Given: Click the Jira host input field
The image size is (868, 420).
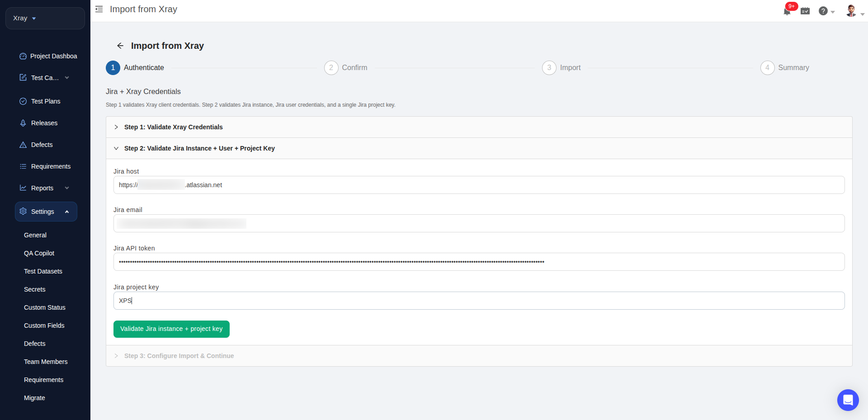Looking at the screenshot, I should 479,185.
